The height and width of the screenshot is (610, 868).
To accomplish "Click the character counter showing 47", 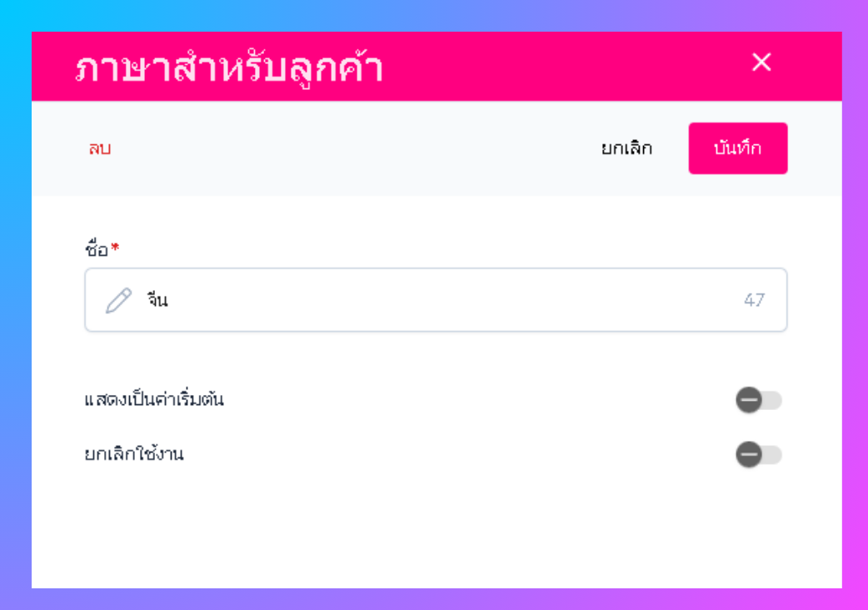I will coord(754,300).
